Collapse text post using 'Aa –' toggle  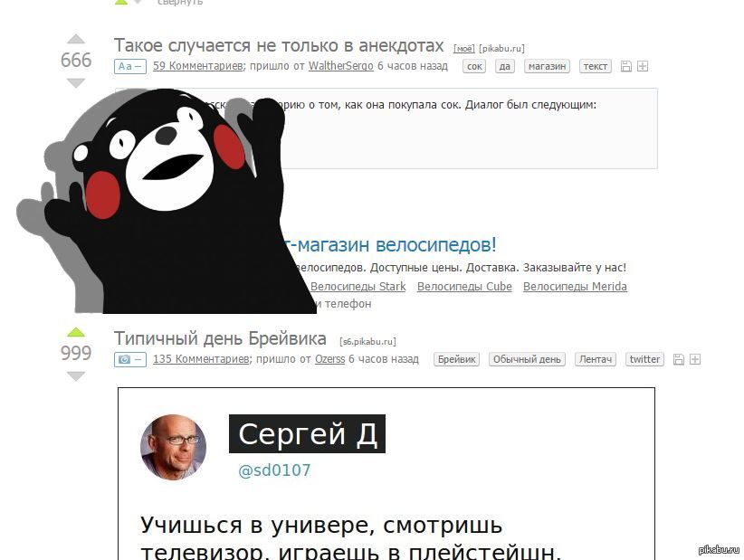point(130,66)
